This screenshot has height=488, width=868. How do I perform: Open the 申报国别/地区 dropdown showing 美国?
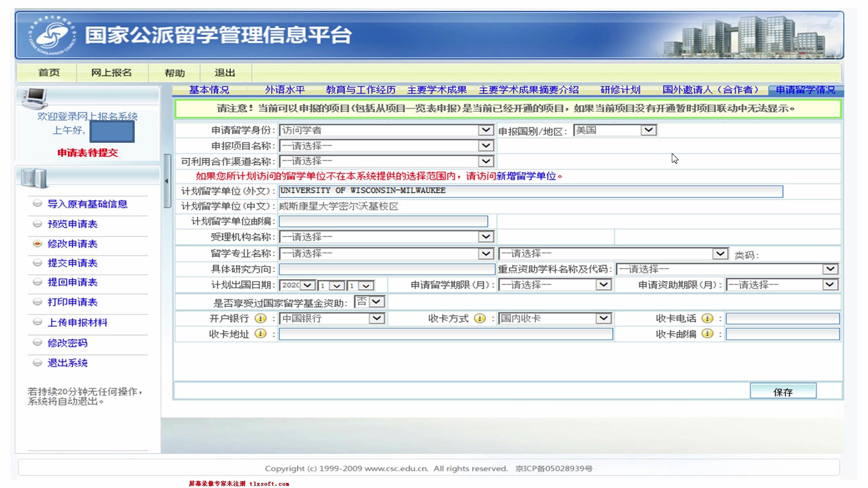point(615,130)
